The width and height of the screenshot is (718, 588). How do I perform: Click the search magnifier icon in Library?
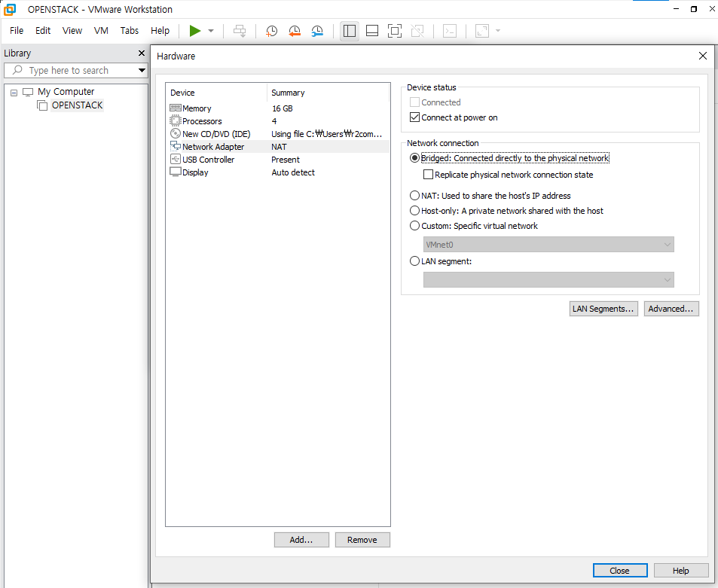[x=17, y=70]
